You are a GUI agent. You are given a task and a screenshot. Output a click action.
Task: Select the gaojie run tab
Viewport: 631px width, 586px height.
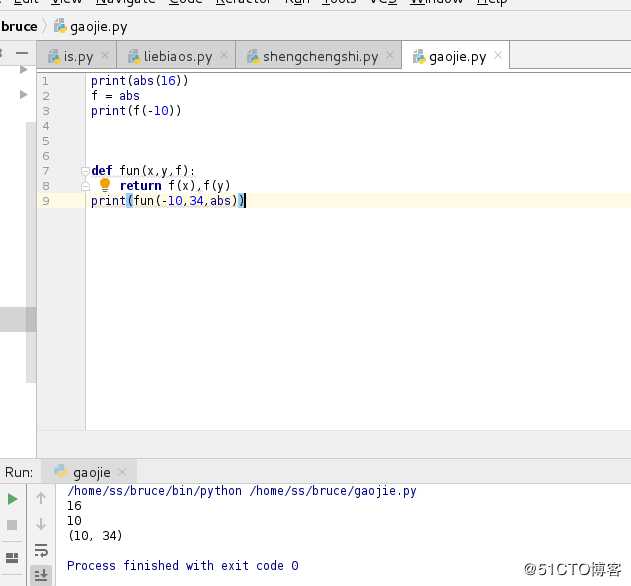[x=91, y=472]
